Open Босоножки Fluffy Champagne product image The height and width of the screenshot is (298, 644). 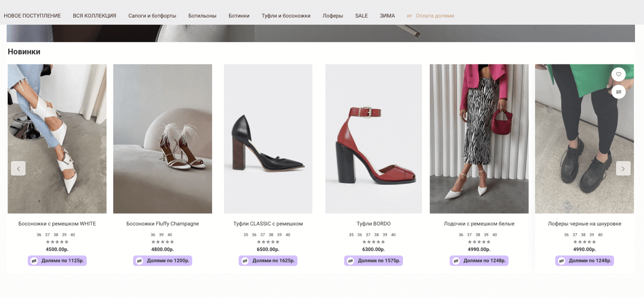(x=162, y=139)
